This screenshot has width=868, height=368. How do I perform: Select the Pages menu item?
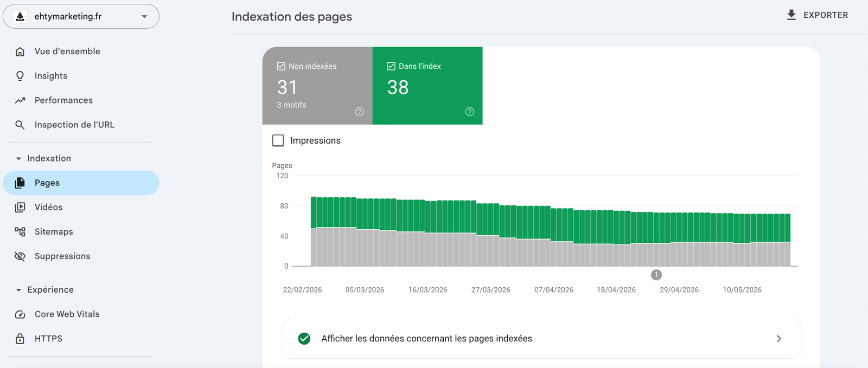click(x=81, y=183)
